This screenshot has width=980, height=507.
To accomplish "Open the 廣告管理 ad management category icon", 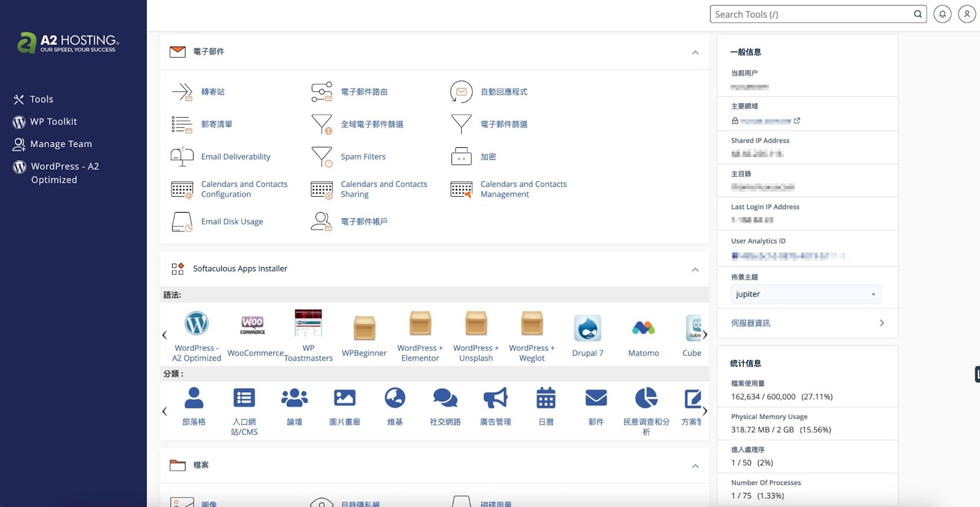I will click(496, 398).
